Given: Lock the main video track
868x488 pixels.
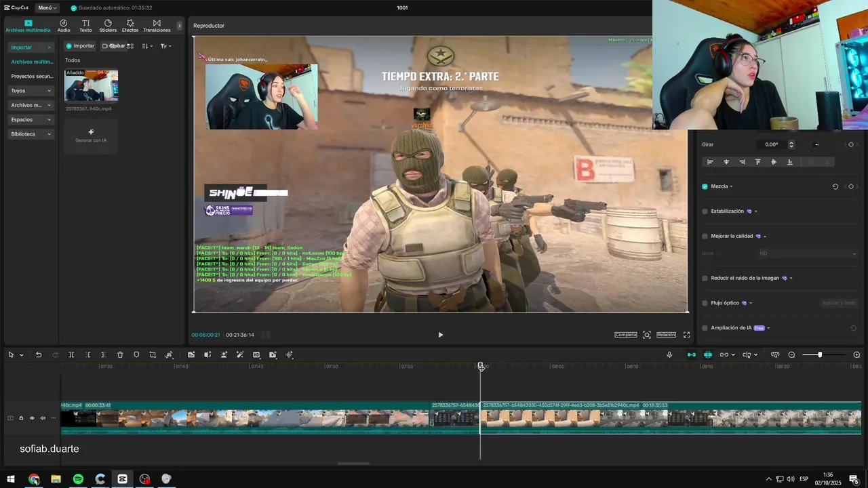Looking at the screenshot, I should [x=21, y=418].
